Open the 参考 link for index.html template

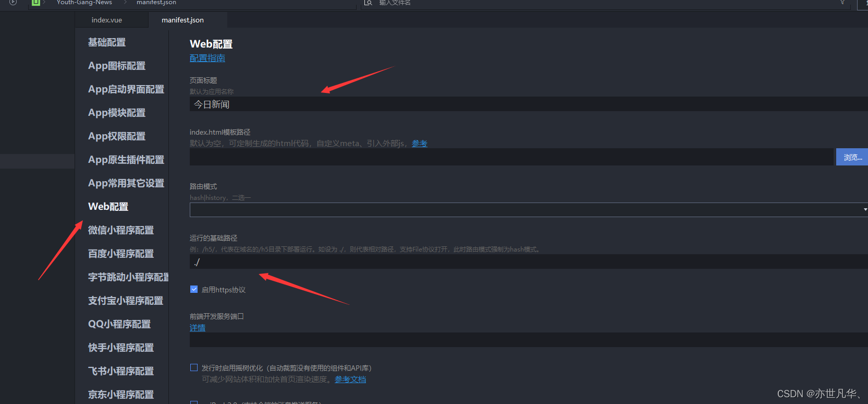coord(420,144)
